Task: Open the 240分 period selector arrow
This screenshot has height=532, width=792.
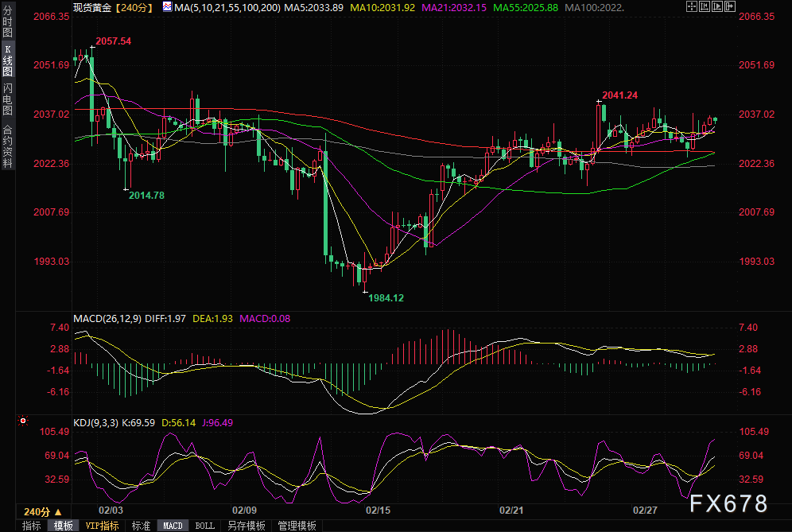Action: coord(56,511)
